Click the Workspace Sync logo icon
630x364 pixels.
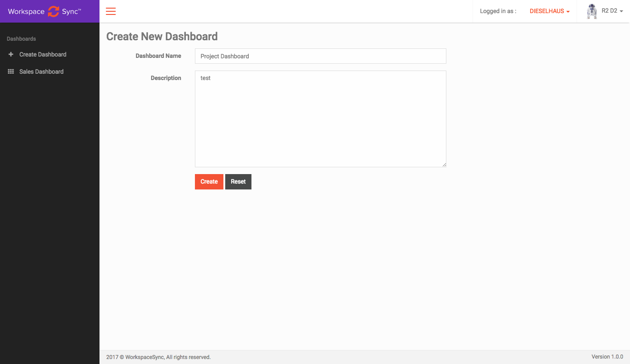coord(53,11)
